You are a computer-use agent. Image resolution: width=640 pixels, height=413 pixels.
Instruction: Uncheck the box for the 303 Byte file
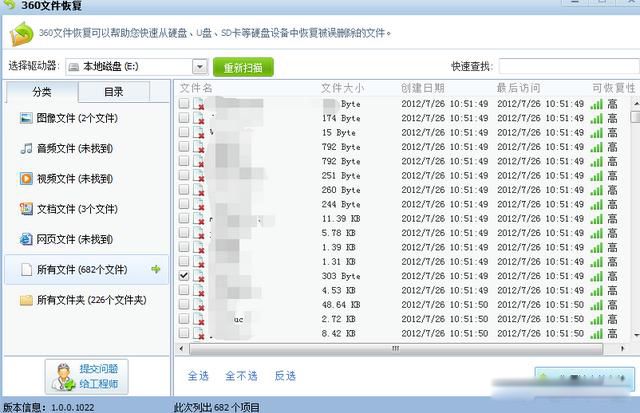click(x=184, y=275)
